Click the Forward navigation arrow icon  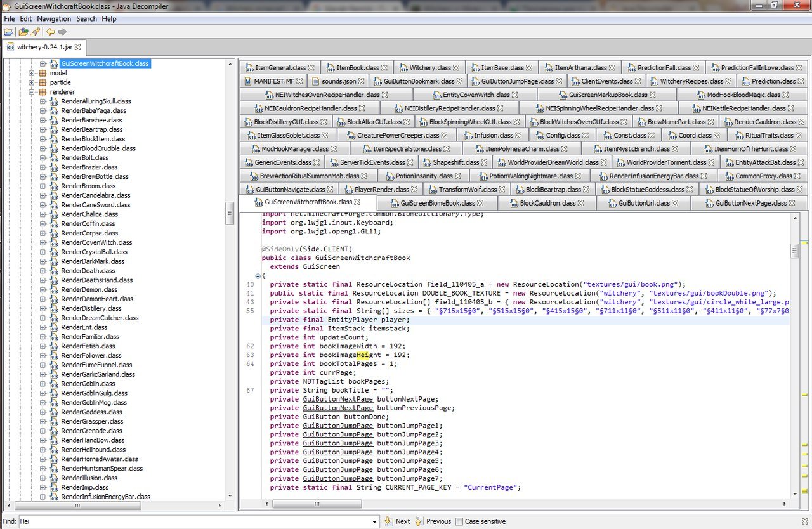coord(62,32)
